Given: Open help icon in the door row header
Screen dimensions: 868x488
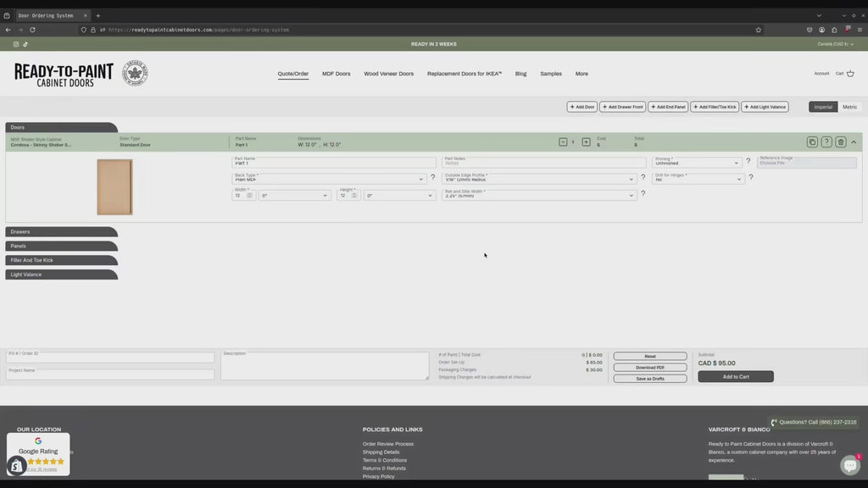Looking at the screenshot, I should 826,142.
